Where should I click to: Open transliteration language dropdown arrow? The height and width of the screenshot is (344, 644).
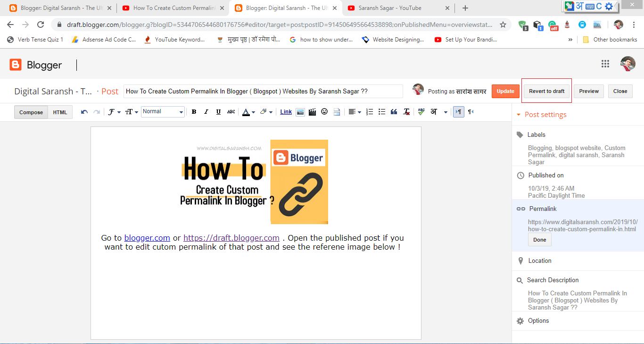coord(446,112)
